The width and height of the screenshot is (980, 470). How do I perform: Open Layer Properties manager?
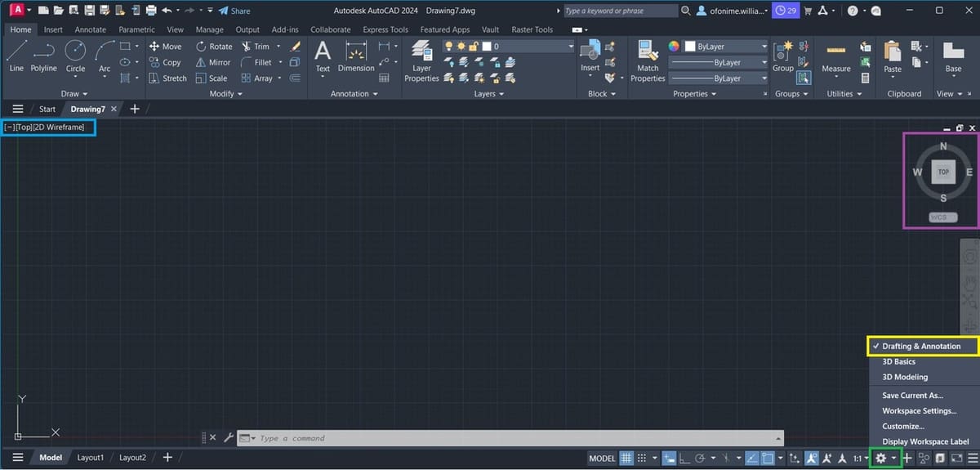click(x=421, y=61)
